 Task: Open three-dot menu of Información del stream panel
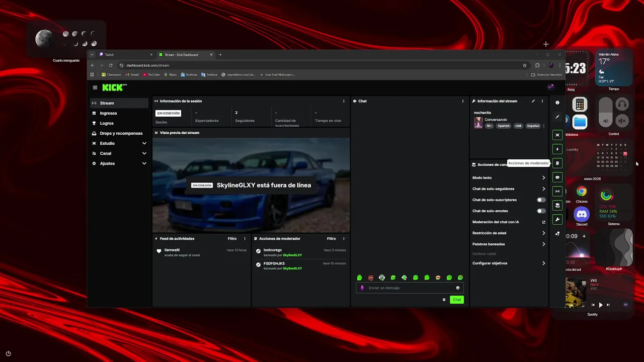542,101
